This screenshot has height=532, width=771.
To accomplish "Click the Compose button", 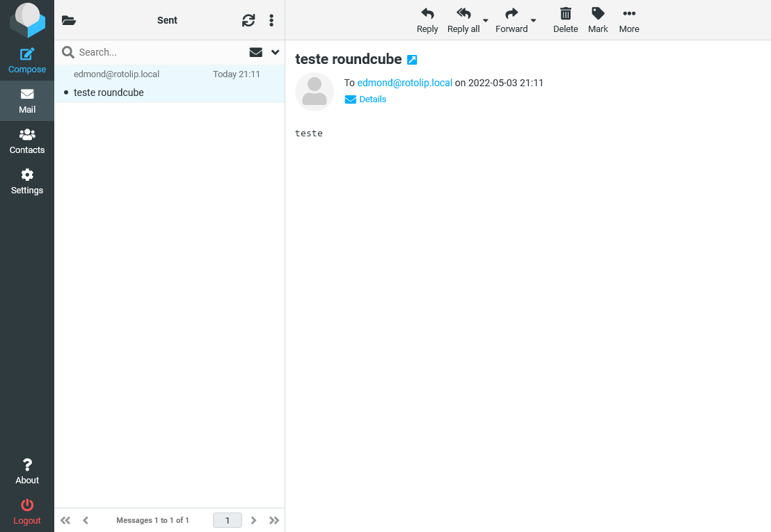I will tap(27, 61).
